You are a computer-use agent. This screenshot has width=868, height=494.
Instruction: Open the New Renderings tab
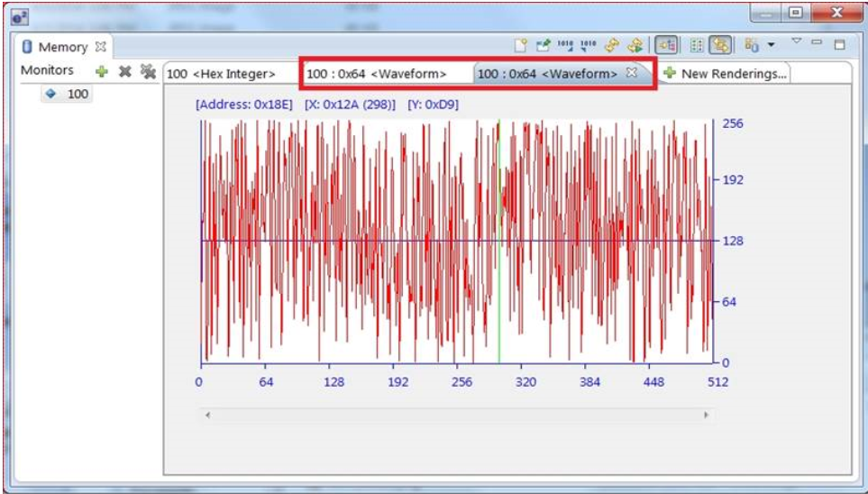726,73
